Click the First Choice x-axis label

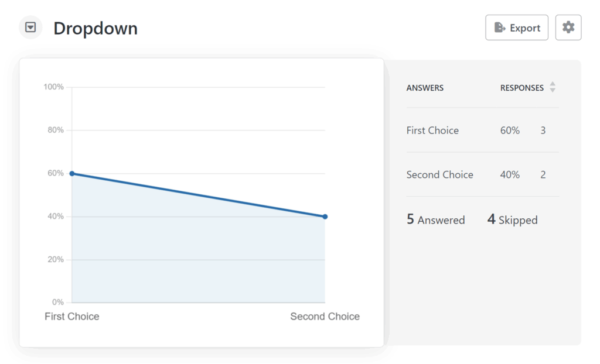[x=72, y=317]
